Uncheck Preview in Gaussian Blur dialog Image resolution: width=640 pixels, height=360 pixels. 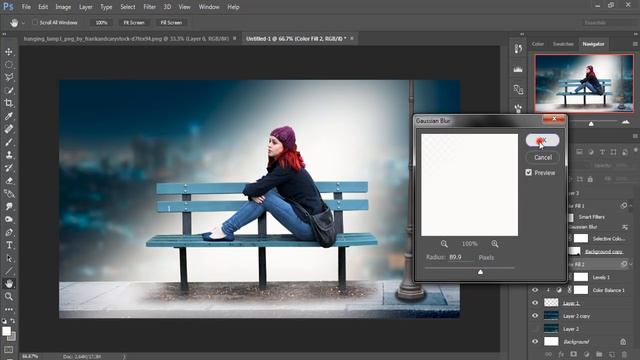tap(529, 173)
